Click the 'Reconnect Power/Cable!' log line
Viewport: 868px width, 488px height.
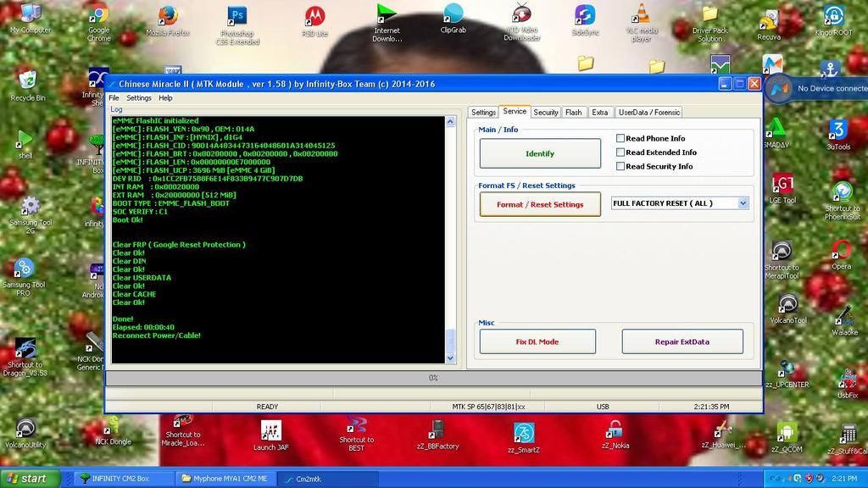point(156,335)
